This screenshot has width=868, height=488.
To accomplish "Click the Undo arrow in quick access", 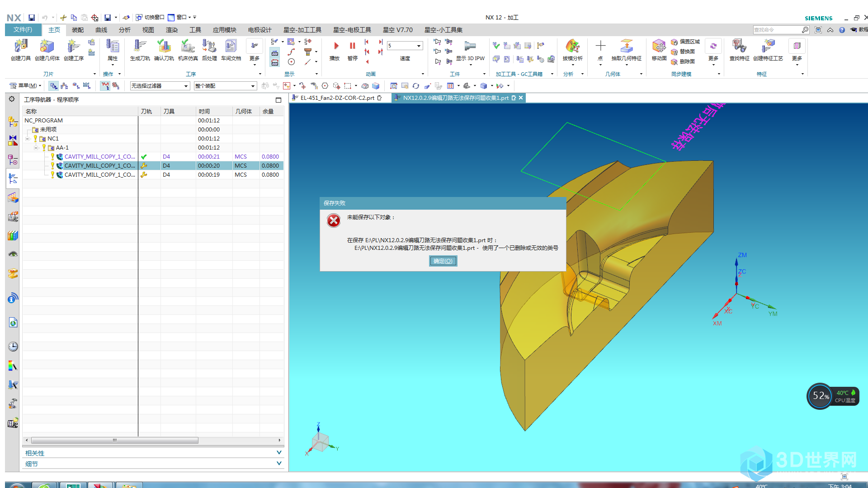I will [45, 18].
